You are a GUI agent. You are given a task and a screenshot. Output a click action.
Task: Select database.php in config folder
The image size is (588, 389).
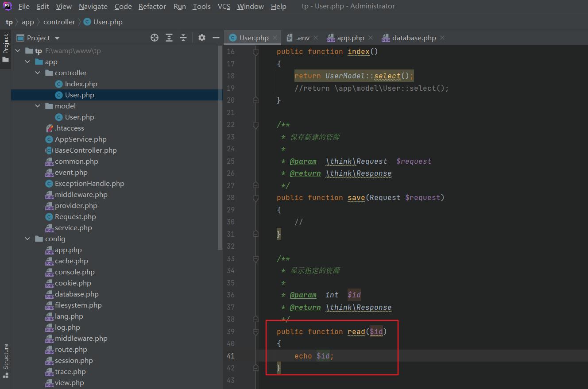coord(72,294)
